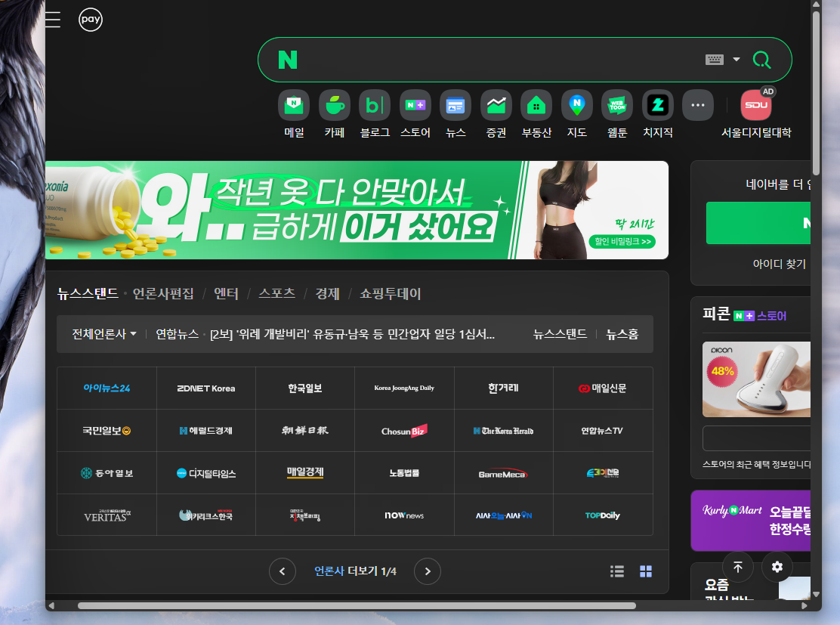Viewport: 840px width, 625px height.
Task: Open the 매일신문 press tile
Action: click(603, 388)
